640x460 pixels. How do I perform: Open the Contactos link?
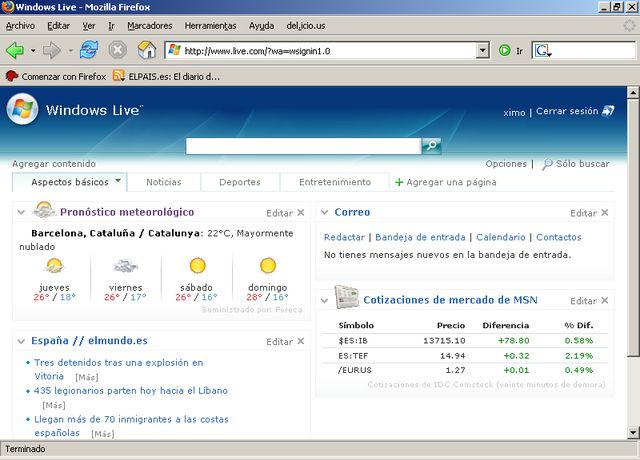coord(559,237)
